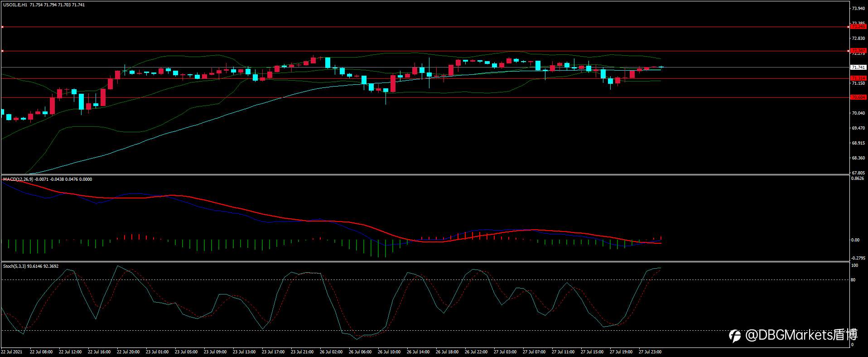Click the left anchor of the top red horizontal line
The height and width of the screenshot is (357, 868).
pyautogui.click(x=2, y=27)
